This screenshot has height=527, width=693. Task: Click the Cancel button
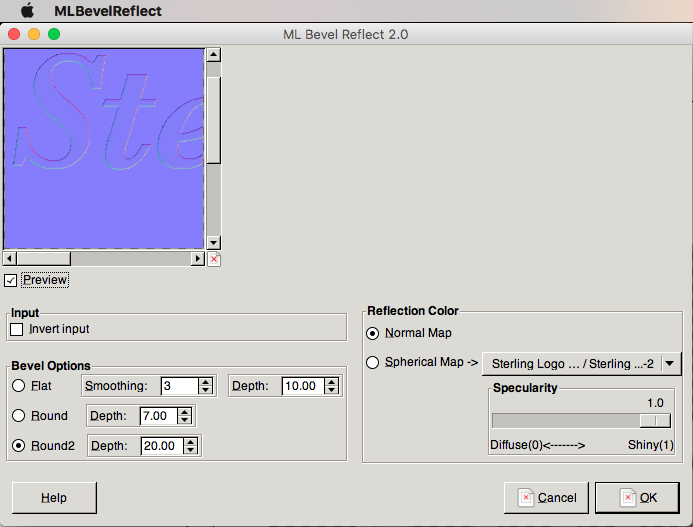click(x=546, y=498)
